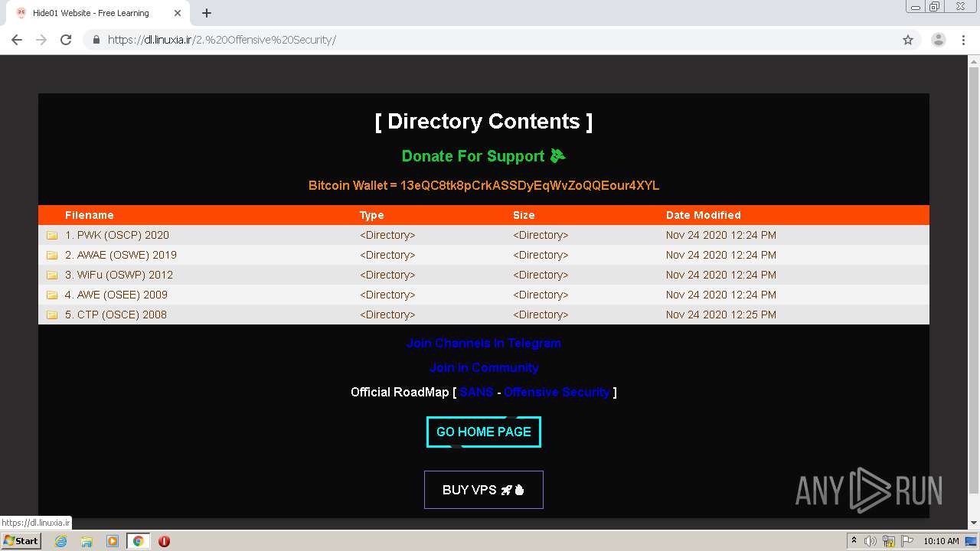Open Windows Media Player from the taskbar
The width and height of the screenshot is (980, 551).
click(x=113, y=541)
